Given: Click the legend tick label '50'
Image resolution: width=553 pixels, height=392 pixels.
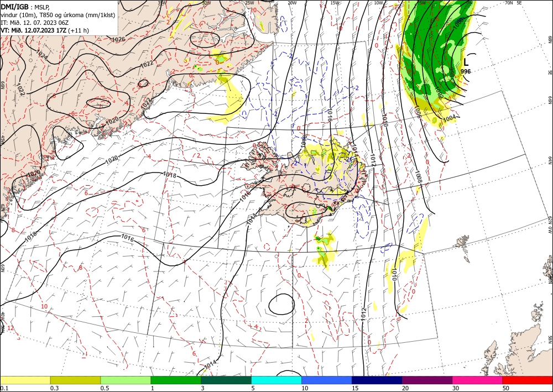Looking at the screenshot, I should point(506,388).
